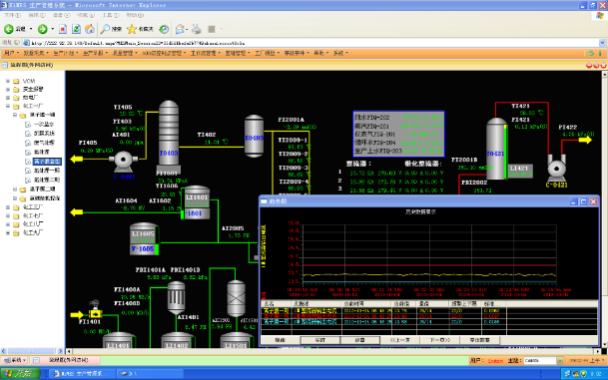This screenshot has height=380, width=608.
Task: Select the yellow first row in trend table
Action: 430,311
